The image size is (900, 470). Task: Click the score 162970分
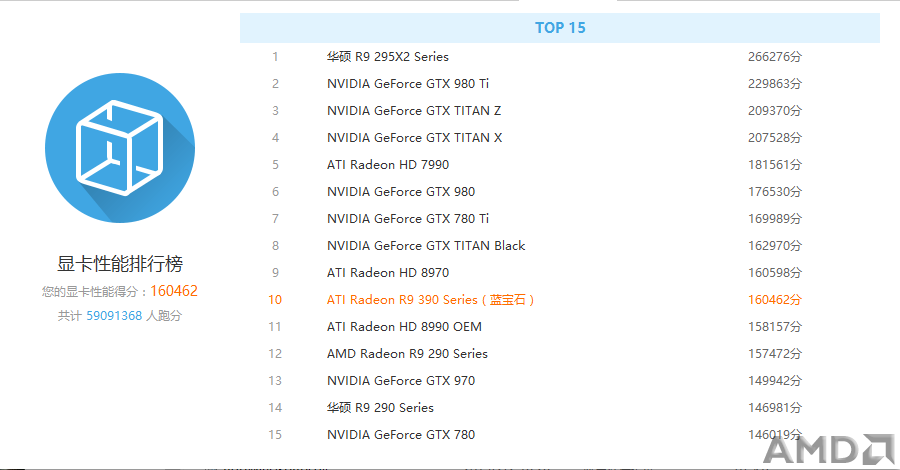click(775, 246)
